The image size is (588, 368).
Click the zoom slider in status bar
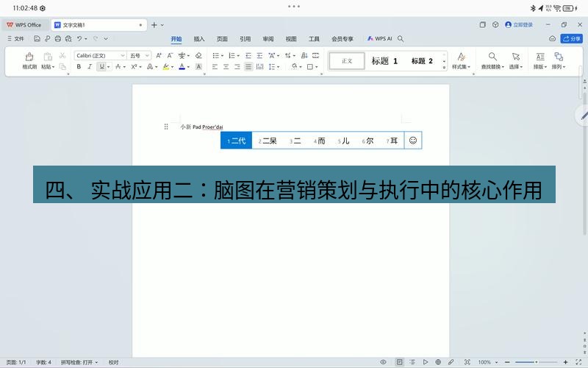537,362
